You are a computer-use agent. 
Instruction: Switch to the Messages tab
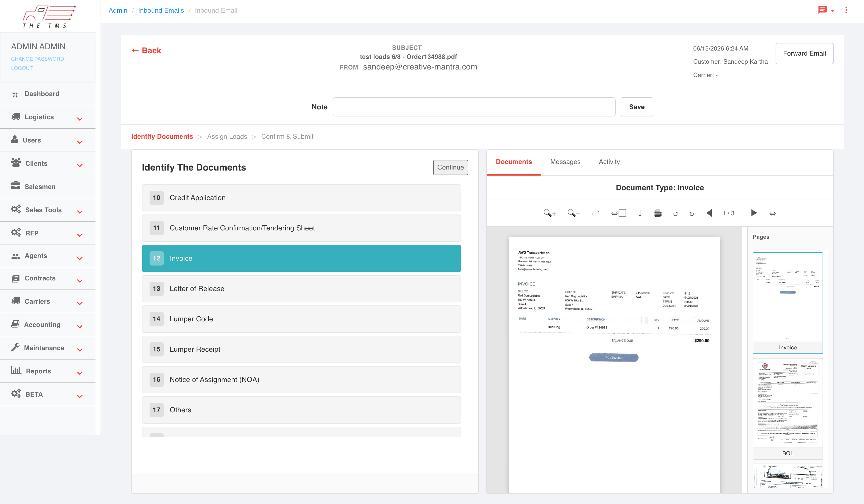coord(565,162)
